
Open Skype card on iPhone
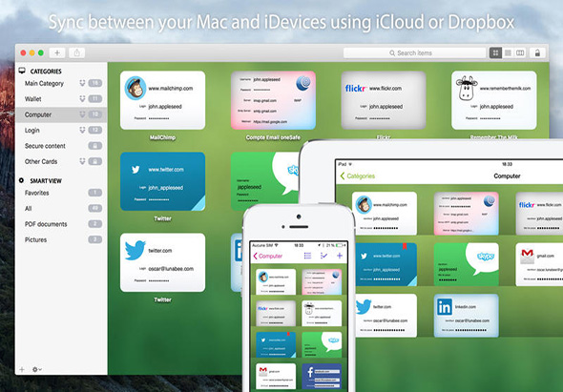point(322,344)
